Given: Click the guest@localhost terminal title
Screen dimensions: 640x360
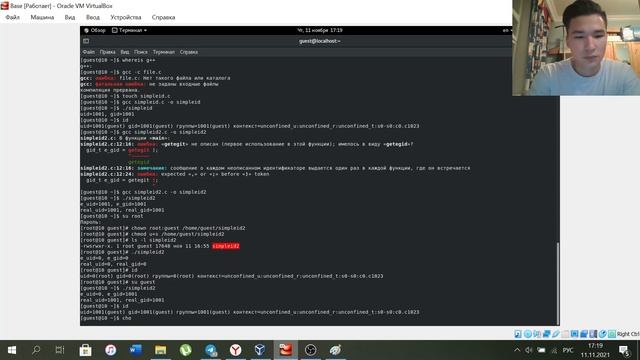Looking at the screenshot, I should (320, 41).
